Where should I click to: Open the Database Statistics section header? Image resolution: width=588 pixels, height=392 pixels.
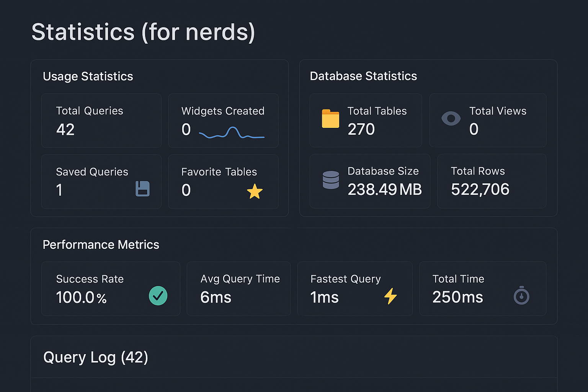pos(363,76)
